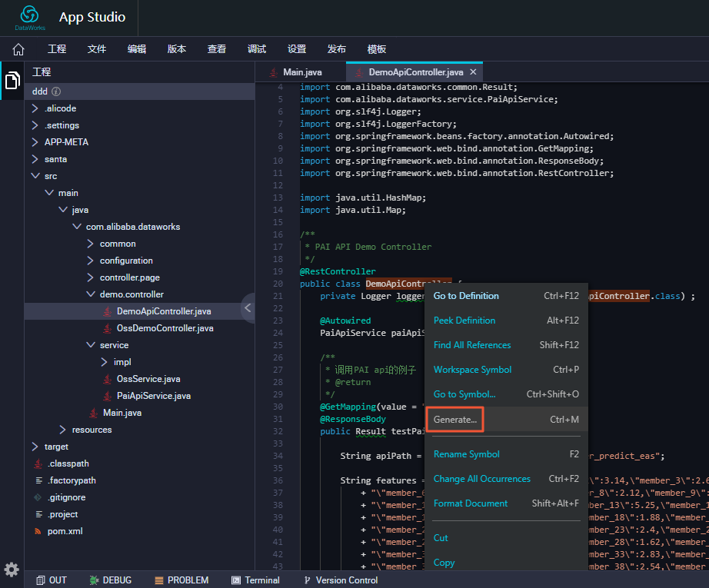This screenshot has width=709, height=588.
Task: Click the Version Control branch icon
Action: point(307,580)
